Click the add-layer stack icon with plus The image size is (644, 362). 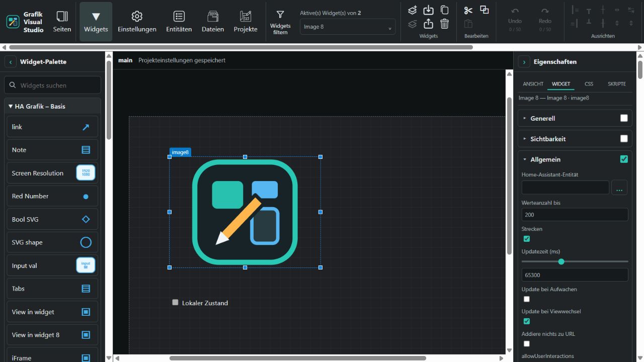[x=413, y=10]
